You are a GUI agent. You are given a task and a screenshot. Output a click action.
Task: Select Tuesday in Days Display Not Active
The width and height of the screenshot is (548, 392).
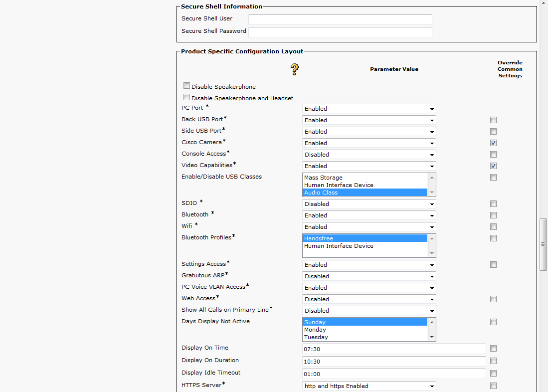(x=316, y=337)
